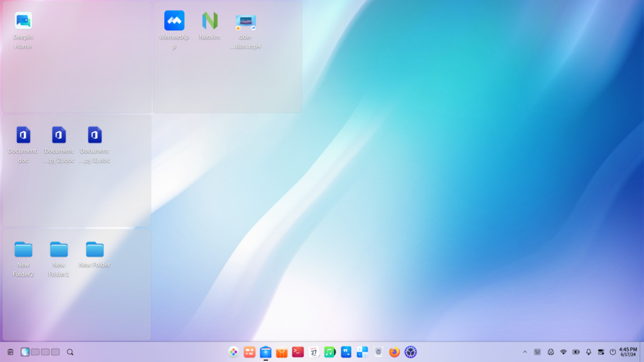The height and width of the screenshot is (362, 644).
Task: Launch Deepin Music from the dock
Action: [328, 353]
